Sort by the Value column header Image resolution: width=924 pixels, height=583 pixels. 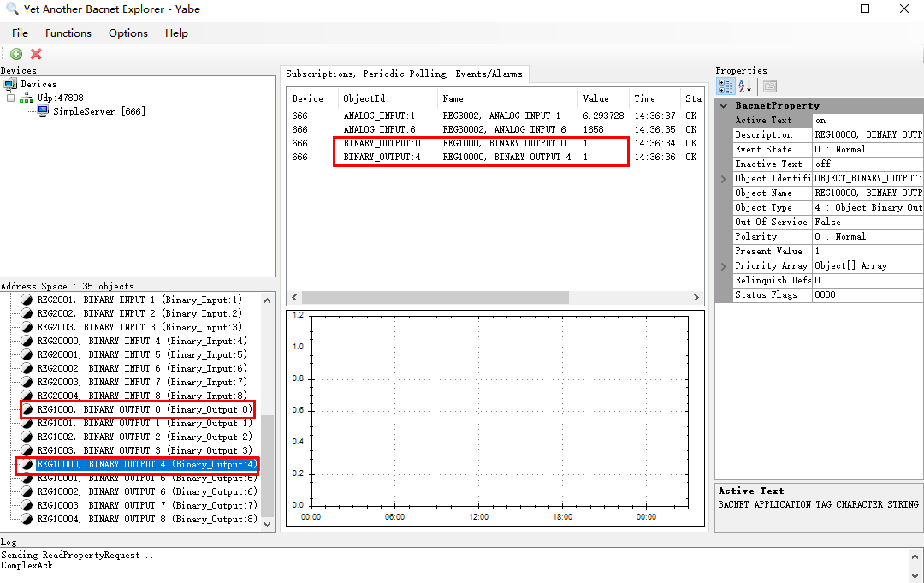point(603,99)
